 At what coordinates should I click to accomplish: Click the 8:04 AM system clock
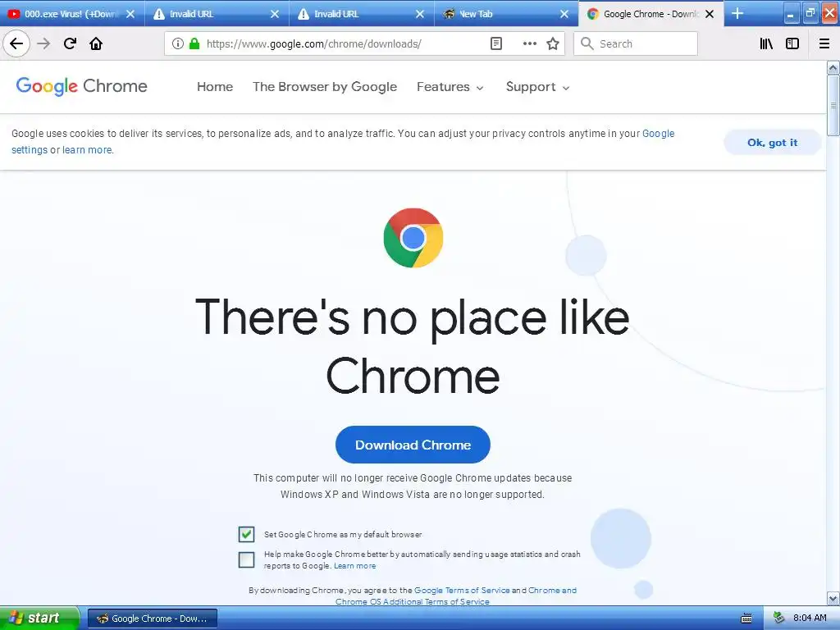click(x=810, y=619)
